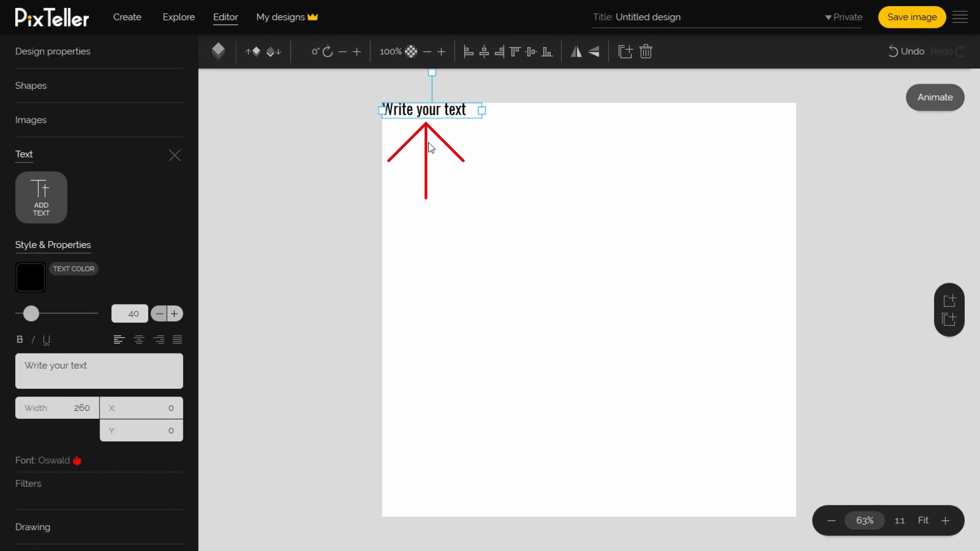The image size is (980, 551).
Task: Click the font size 40 field
Action: click(130, 314)
